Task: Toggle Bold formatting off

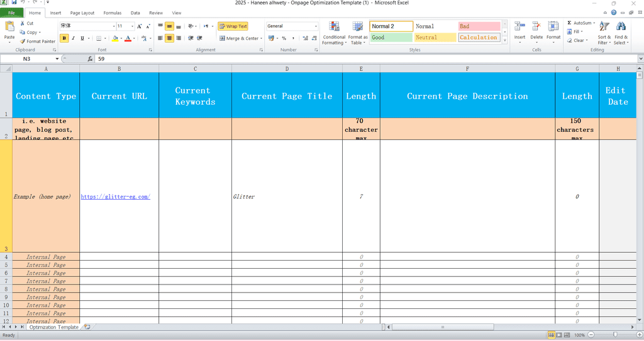Action: 65,38
